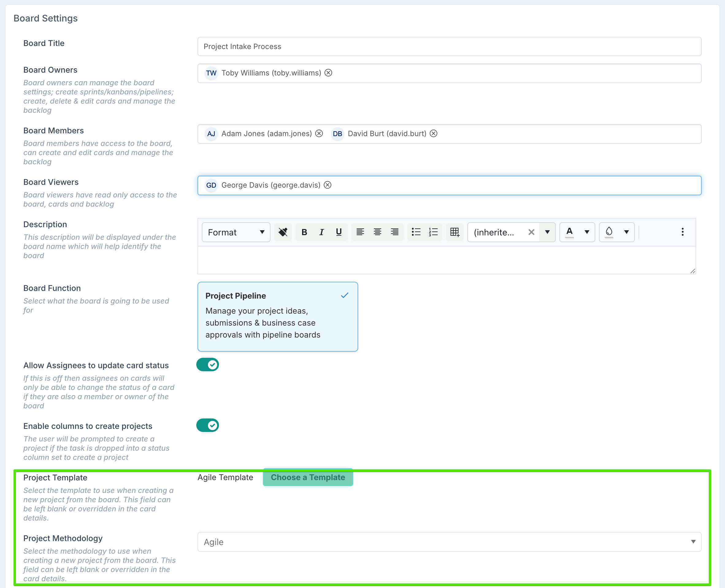The width and height of the screenshot is (725, 588).
Task: Select the Project Pipeline board function
Action: coord(278,316)
